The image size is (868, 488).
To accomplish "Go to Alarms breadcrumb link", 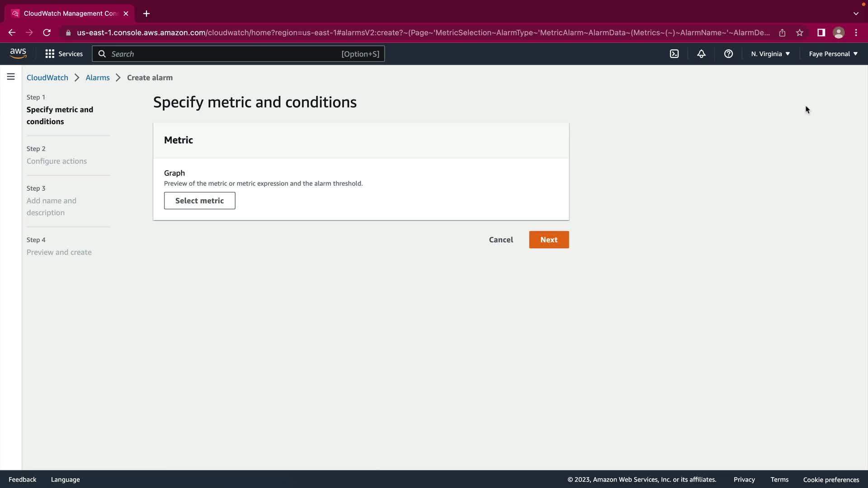I will pos(98,77).
